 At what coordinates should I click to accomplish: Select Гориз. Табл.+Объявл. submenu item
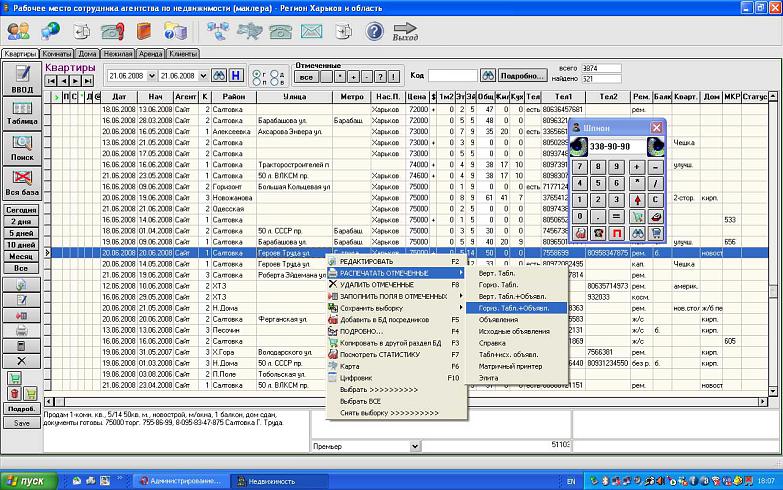click(516, 308)
